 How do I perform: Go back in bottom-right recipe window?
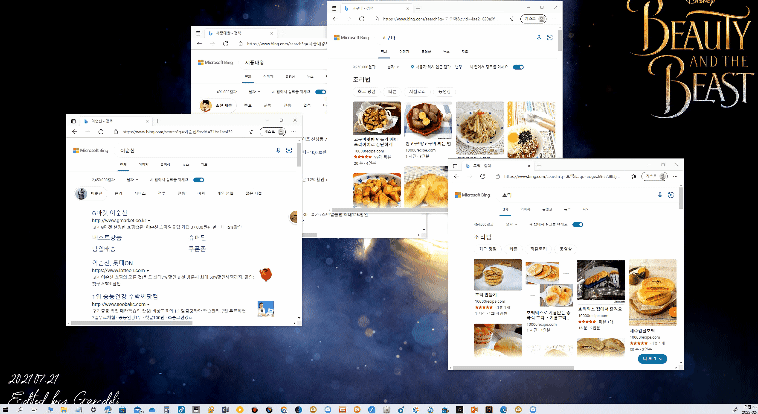pos(456,177)
